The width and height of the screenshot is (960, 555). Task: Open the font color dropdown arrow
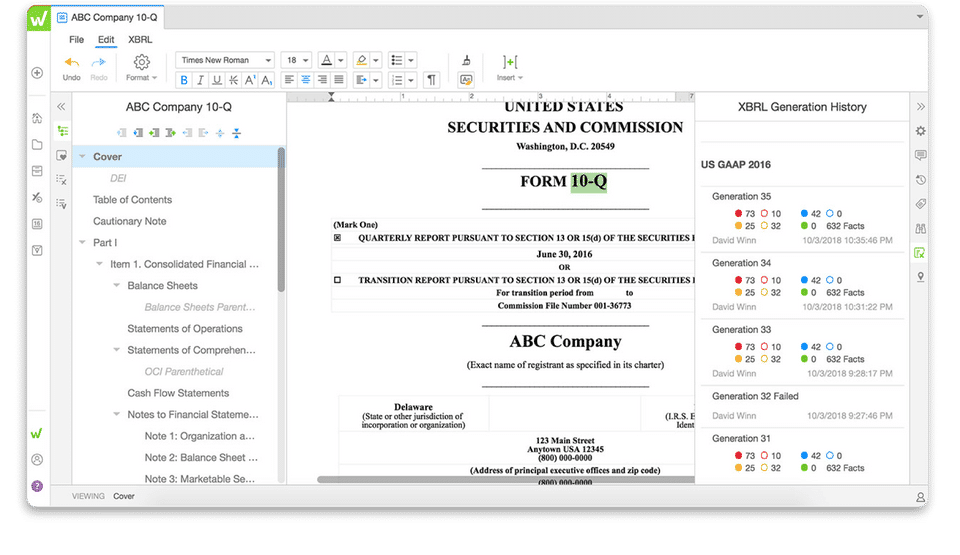pyautogui.click(x=341, y=60)
